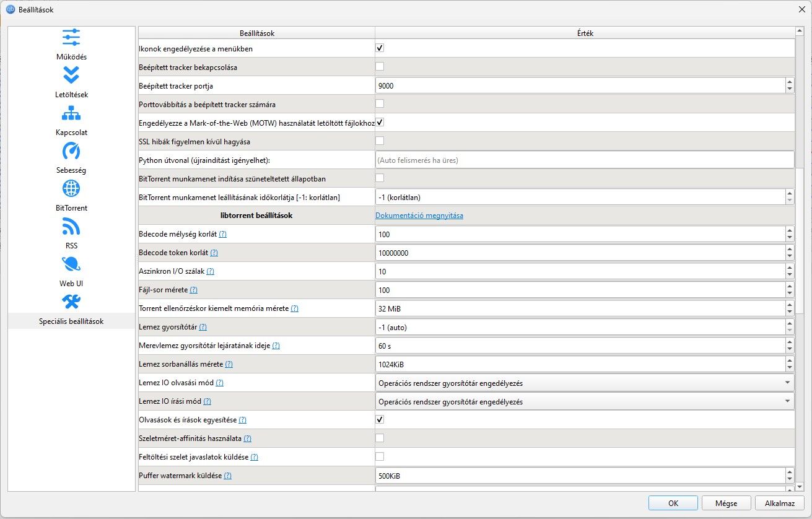Screen dimensions: 812x519
Task: Open the Kapcsolat network icon
Action: 71,113
